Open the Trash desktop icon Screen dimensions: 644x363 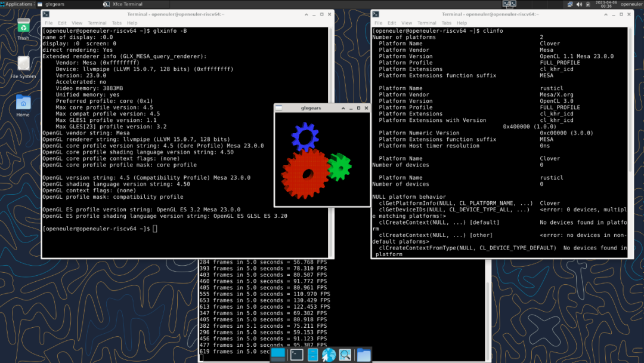[23, 27]
